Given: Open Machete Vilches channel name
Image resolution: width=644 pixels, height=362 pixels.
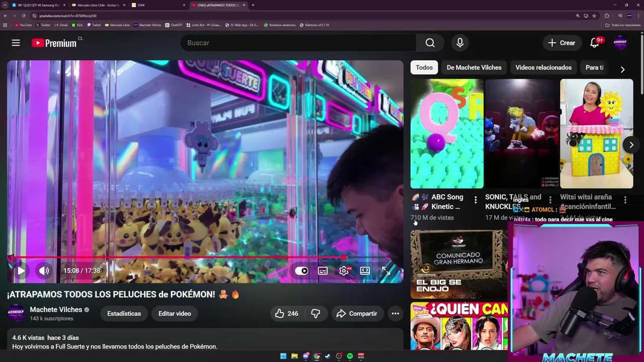Looking at the screenshot, I should (56, 310).
